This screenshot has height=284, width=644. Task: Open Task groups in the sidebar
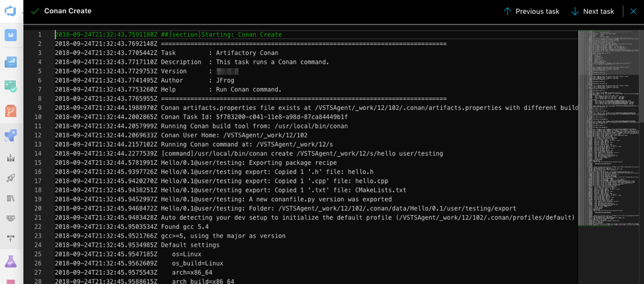click(11, 218)
